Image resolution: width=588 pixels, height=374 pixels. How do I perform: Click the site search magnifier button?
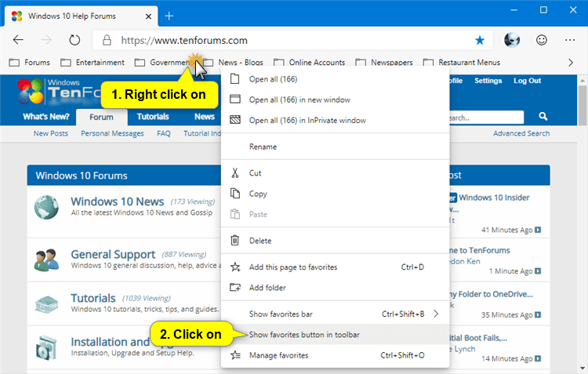(x=543, y=117)
